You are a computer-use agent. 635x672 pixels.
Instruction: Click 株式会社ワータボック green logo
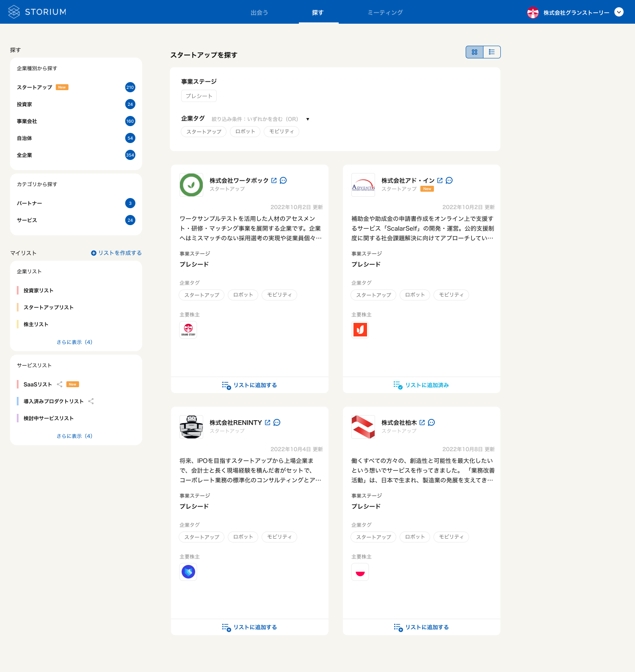click(x=191, y=185)
